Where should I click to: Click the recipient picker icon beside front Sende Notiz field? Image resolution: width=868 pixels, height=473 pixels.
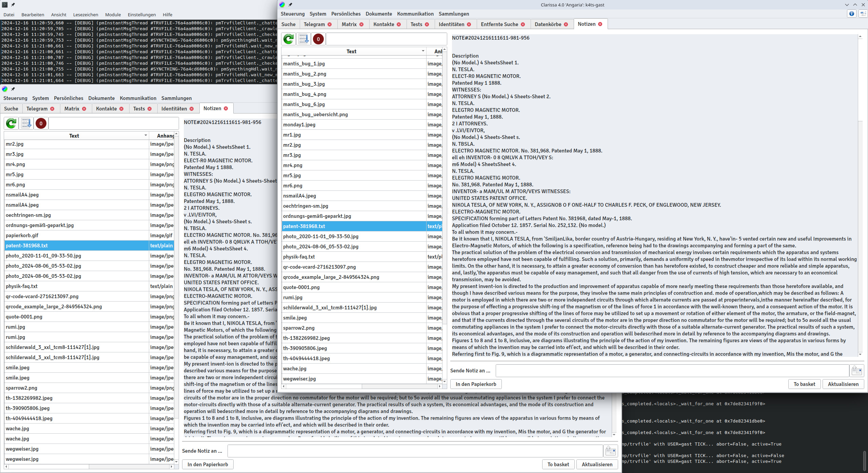click(x=857, y=370)
